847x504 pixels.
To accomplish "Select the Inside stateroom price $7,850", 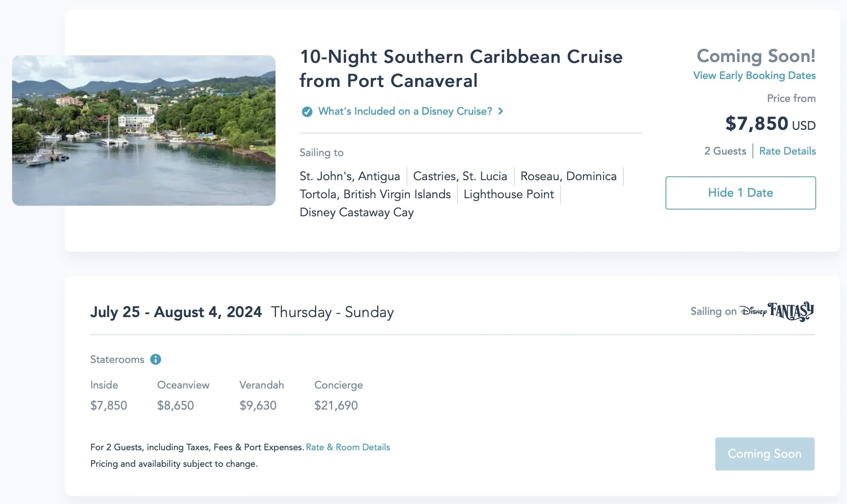I will click(x=108, y=405).
